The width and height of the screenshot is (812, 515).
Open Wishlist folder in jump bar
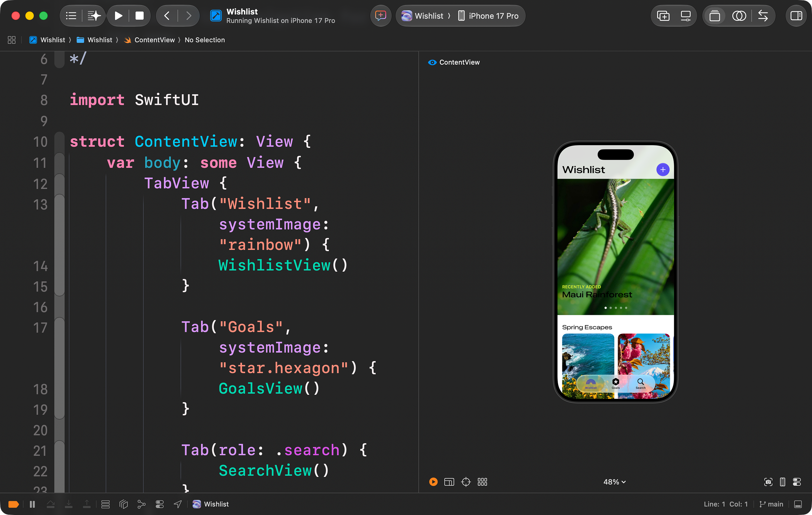[x=94, y=40]
